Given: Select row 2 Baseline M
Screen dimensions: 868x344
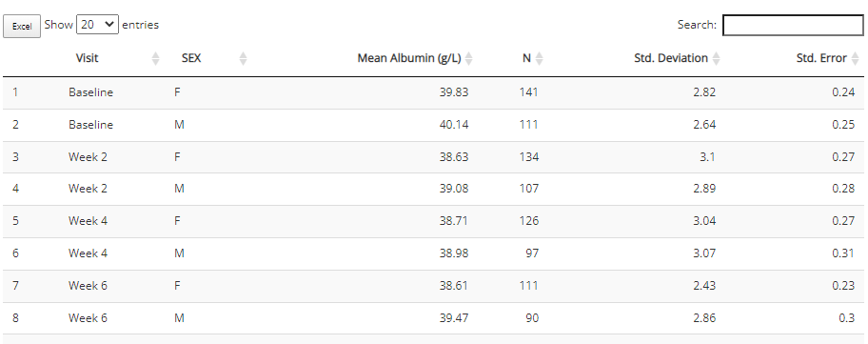Looking at the screenshot, I should pos(433,125).
